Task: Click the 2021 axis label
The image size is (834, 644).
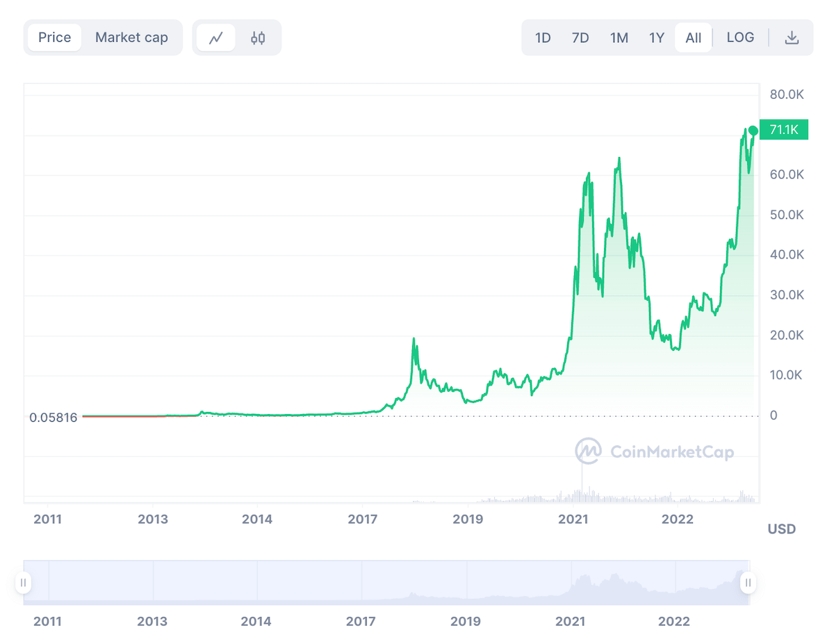Action: tap(573, 519)
